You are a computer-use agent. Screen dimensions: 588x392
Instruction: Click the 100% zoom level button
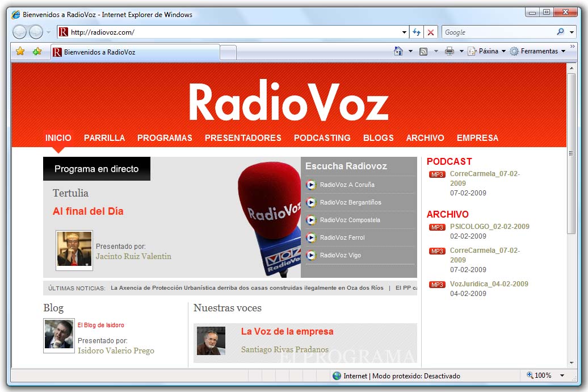(x=539, y=376)
